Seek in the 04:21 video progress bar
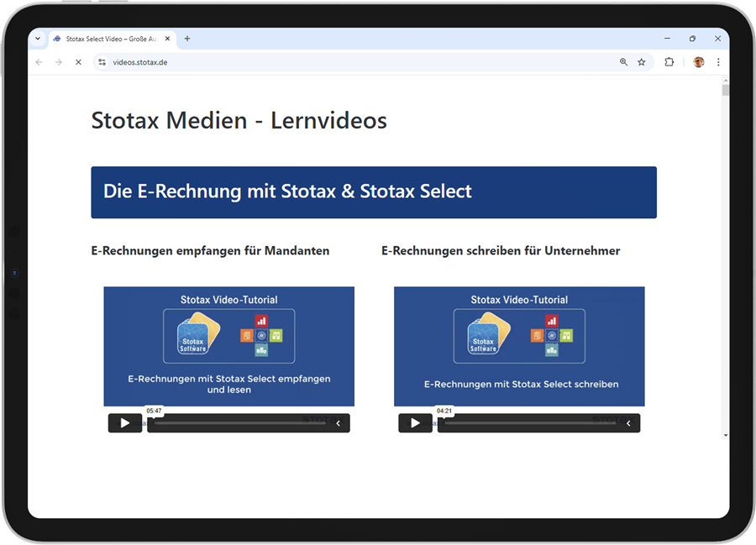The height and width of the screenshot is (545, 756). [x=532, y=423]
